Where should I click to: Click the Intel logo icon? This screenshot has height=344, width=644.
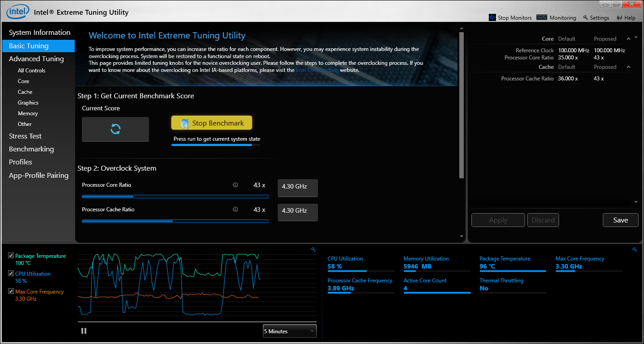(17, 11)
